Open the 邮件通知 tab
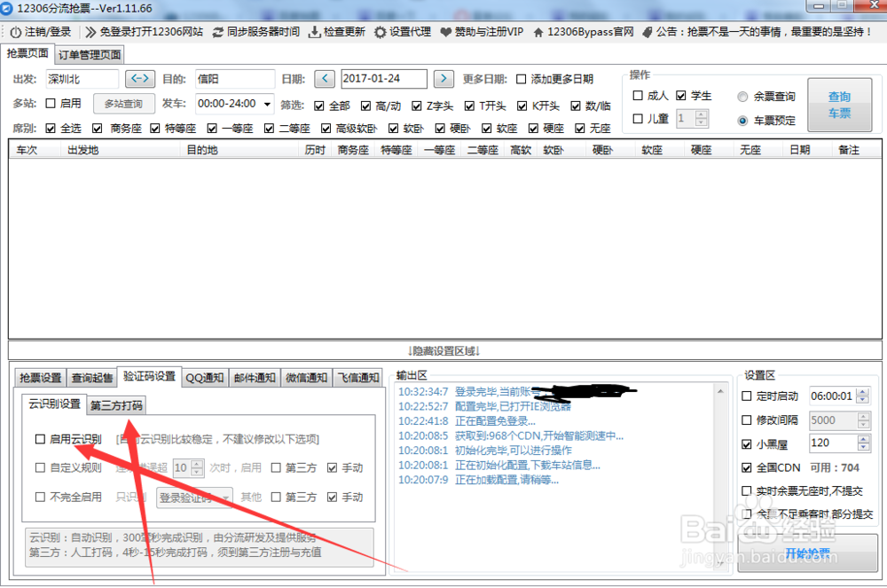Viewport: 887px width, 588px height. (255, 378)
